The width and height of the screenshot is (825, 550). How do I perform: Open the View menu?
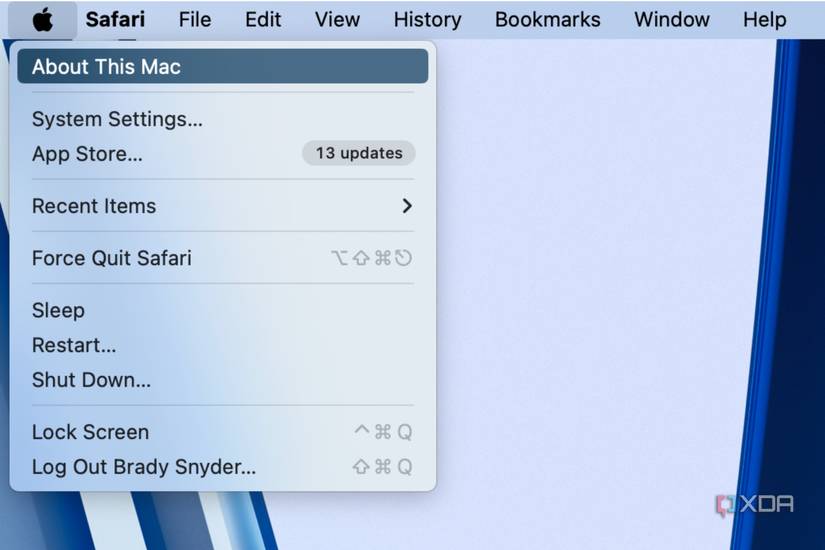pyautogui.click(x=337, y=20)
